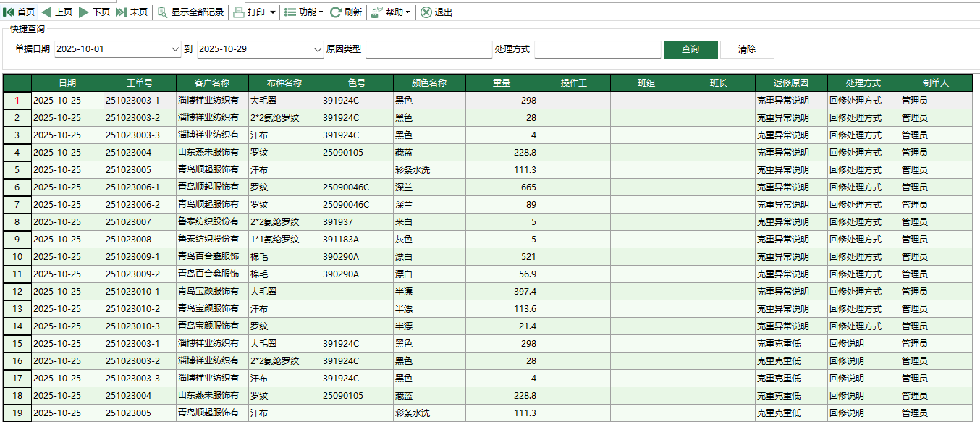Click the 显示全部记录 magnifier icon
The image size is (980, 422).
point(163,11)
